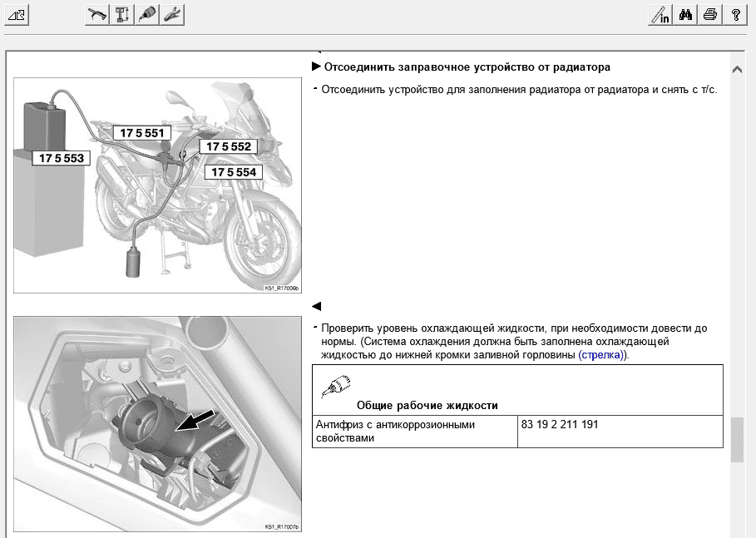
Task: Click the vertical scrollbar thumb
Action: coord(737,439)
